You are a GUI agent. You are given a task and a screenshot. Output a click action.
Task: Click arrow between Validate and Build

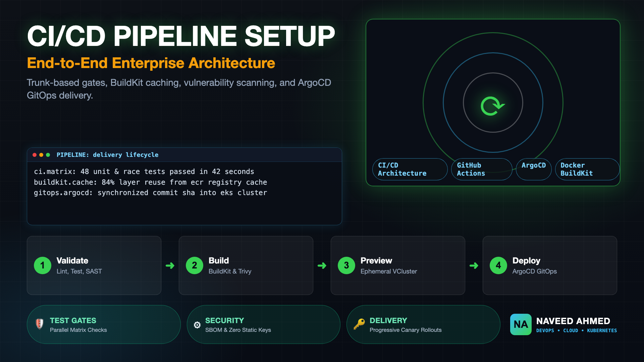click(x=170, y=266)
